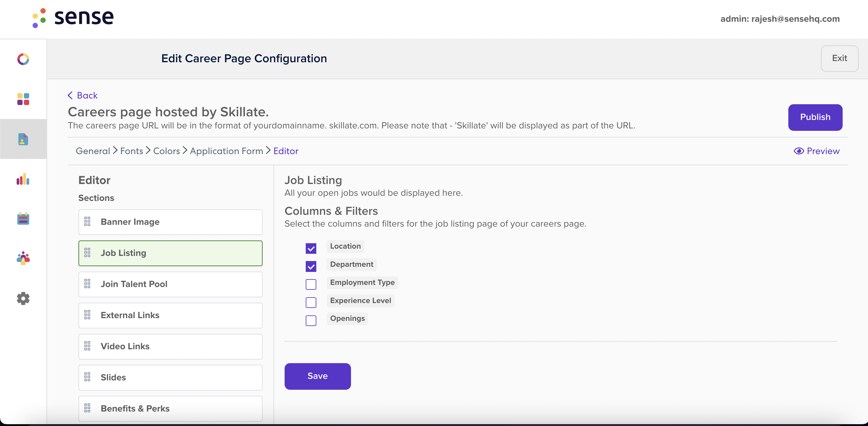This screenshot has height=426, width=868.
Task: Save the job listing settings
Action: click(318, 376)
